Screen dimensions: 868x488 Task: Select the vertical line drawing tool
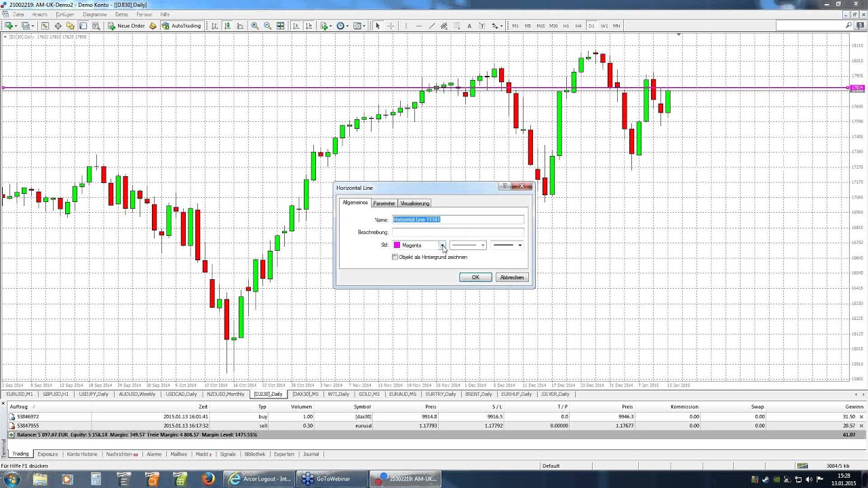tap(406, 26)
